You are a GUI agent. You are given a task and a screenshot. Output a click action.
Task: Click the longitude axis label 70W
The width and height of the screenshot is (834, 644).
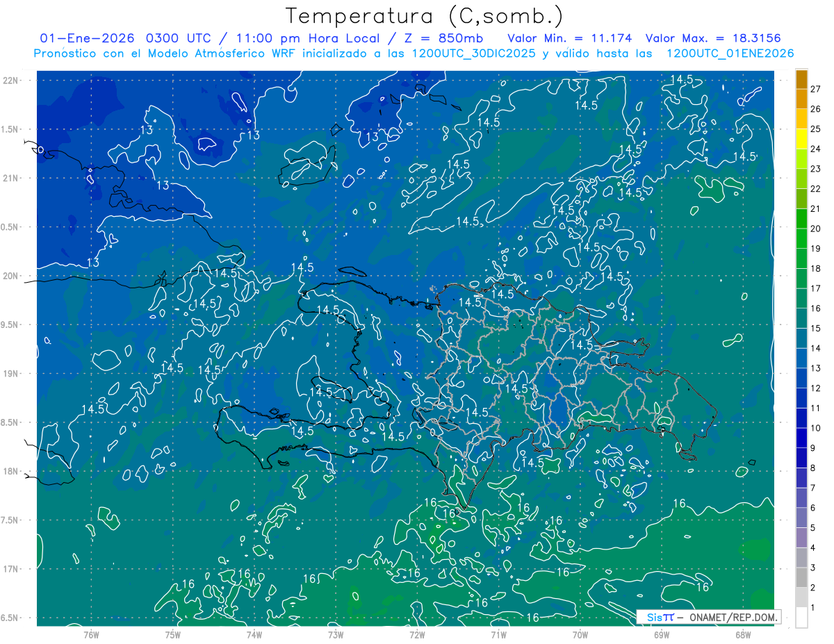(580, 635)
